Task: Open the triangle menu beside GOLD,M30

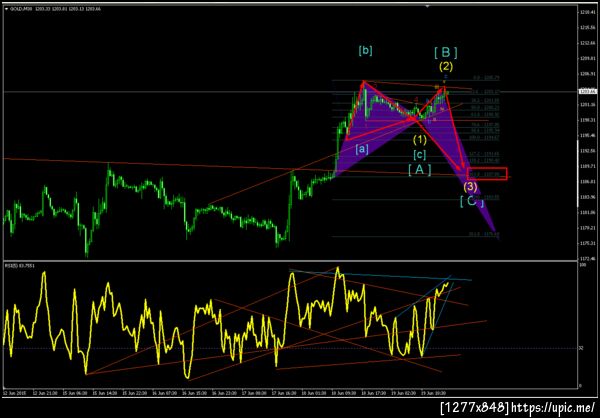Action: 5,8
